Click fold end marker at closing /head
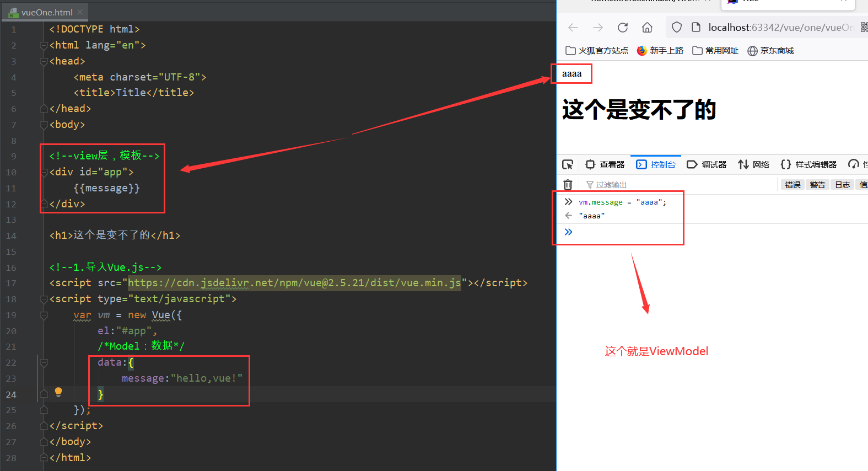Screen dimensions: 868x471 click(44, 109)
